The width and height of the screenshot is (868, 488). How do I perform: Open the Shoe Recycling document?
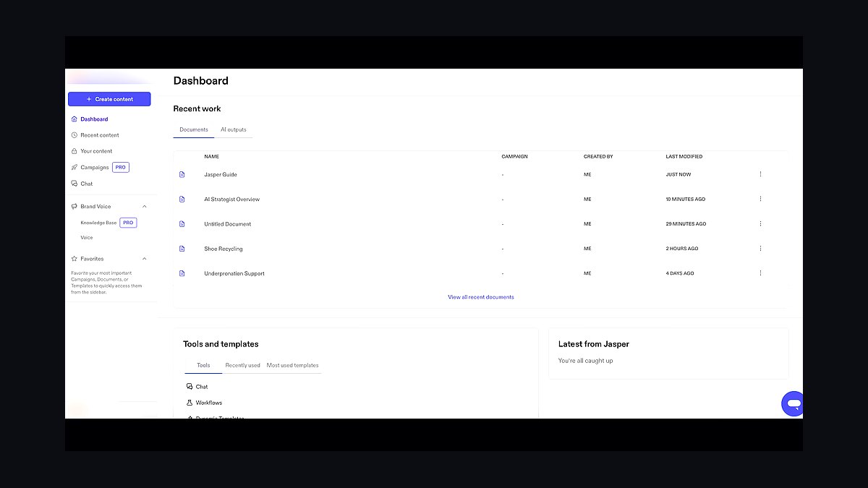pyautogui.click(x=224, y=249)
